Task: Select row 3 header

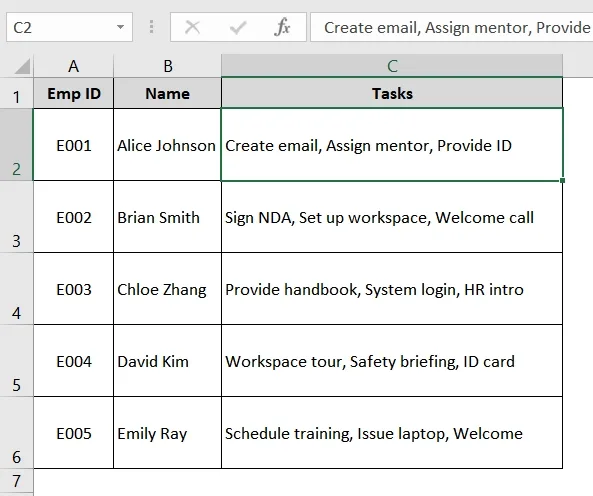Action: point(16,217)
